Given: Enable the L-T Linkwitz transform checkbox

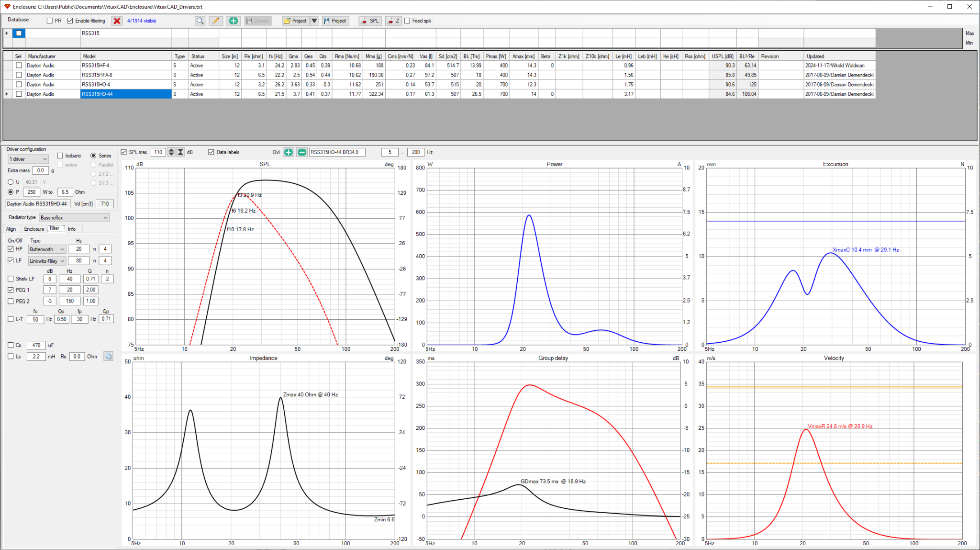Looking at the screenshot, I should click(11, 319).
